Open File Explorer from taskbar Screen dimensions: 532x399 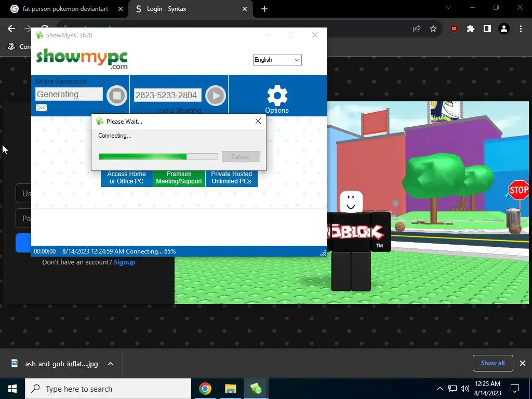(x=230, y=389)
